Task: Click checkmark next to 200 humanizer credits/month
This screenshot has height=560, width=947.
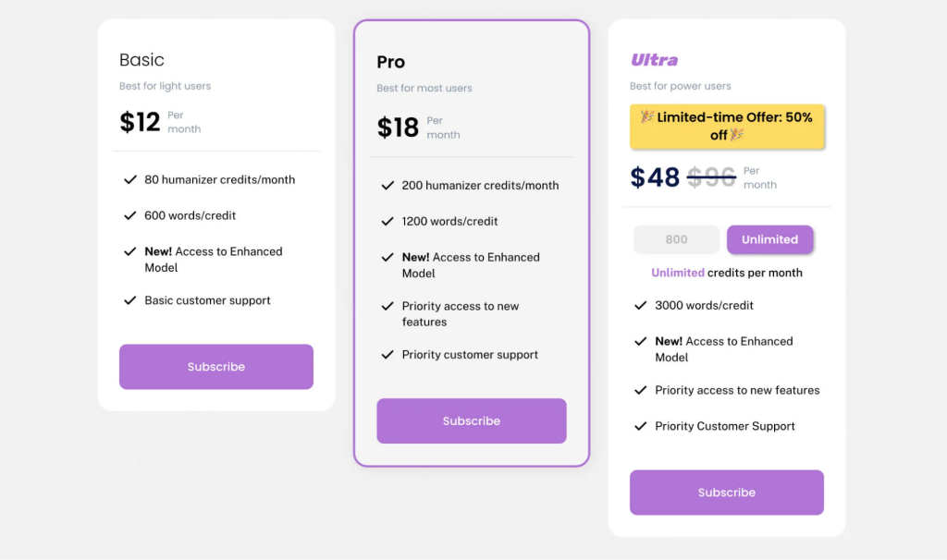Action: pyautogui.click(x=387, y=186)
